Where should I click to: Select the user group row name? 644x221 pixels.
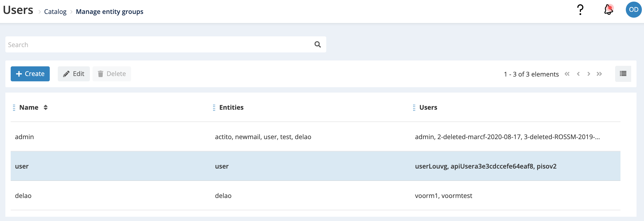click(22, 166)
